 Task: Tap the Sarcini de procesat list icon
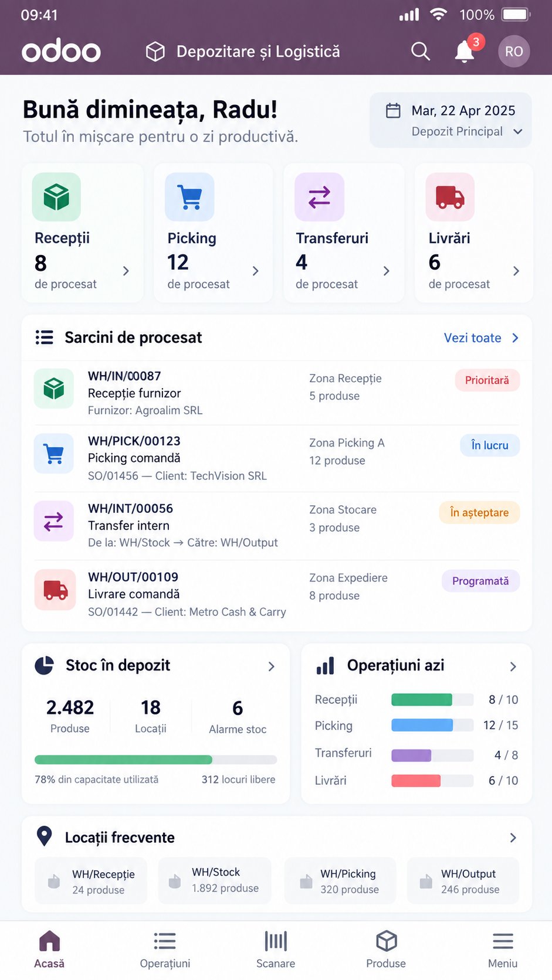[x=44, y=338]
